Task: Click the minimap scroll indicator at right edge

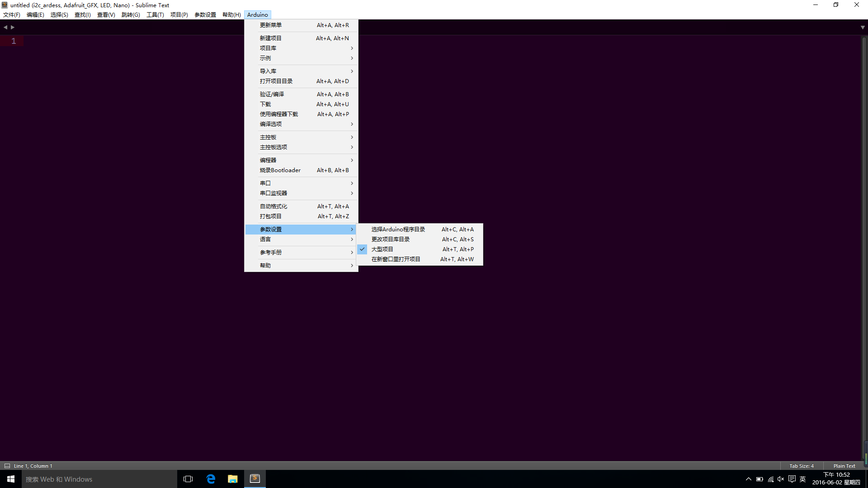Action: [865, 454]
